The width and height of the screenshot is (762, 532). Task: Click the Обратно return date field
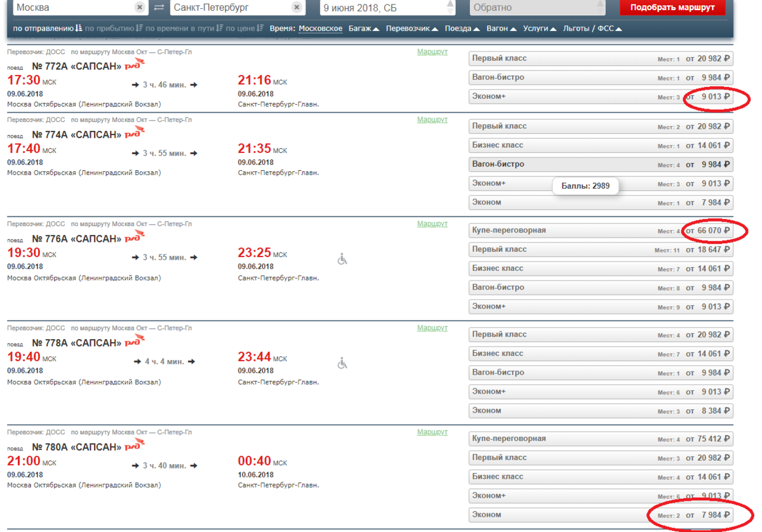click(x=538, y=8)
